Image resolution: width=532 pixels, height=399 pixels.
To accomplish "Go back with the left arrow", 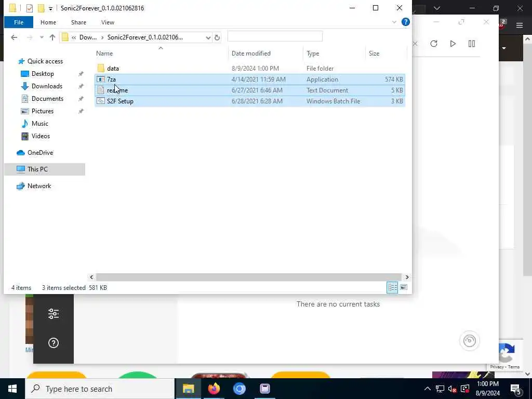I will pos(14,37).
